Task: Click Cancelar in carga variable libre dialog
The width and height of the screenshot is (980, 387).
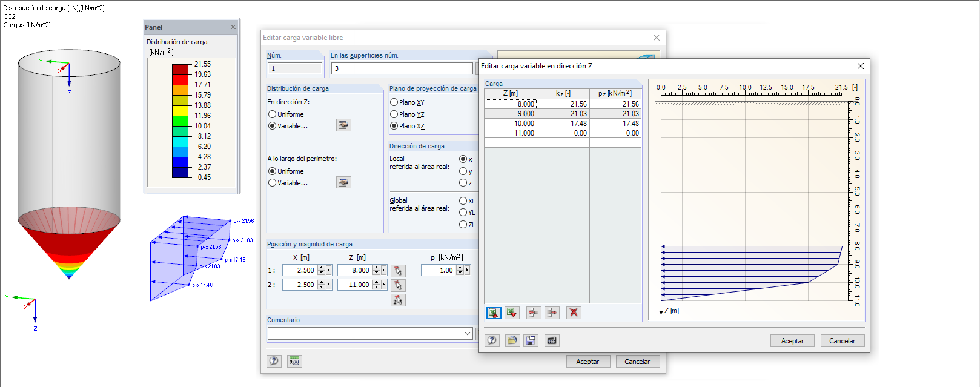Action: [637, 362]
